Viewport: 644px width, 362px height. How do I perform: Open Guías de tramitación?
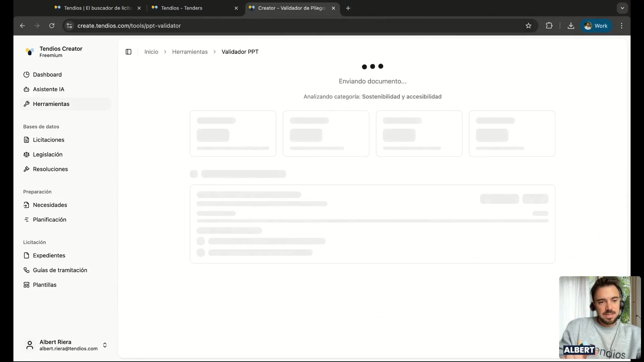60,270
